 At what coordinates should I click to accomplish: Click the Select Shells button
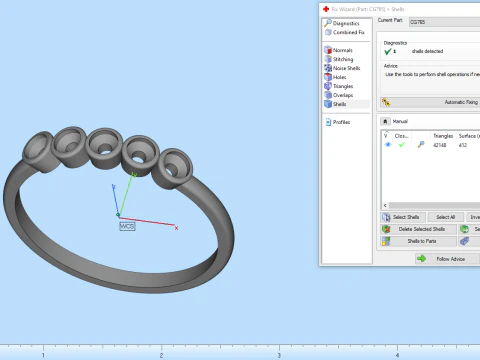403,217
